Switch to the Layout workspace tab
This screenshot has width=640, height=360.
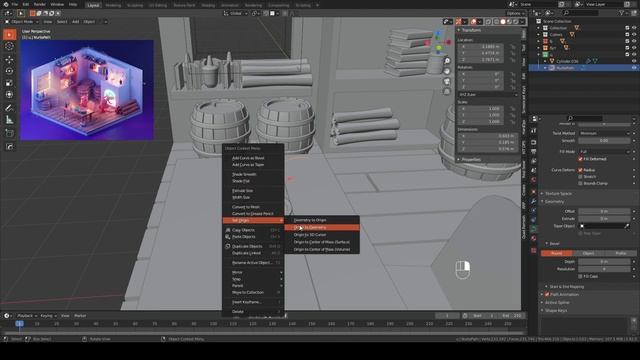click(93, 5)
